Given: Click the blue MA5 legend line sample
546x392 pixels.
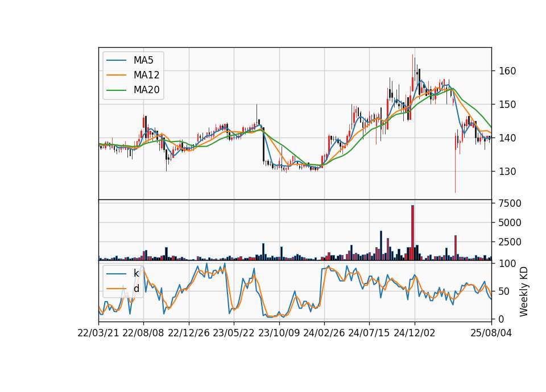Looking at the screenshot, I should [x=116, y=60].
